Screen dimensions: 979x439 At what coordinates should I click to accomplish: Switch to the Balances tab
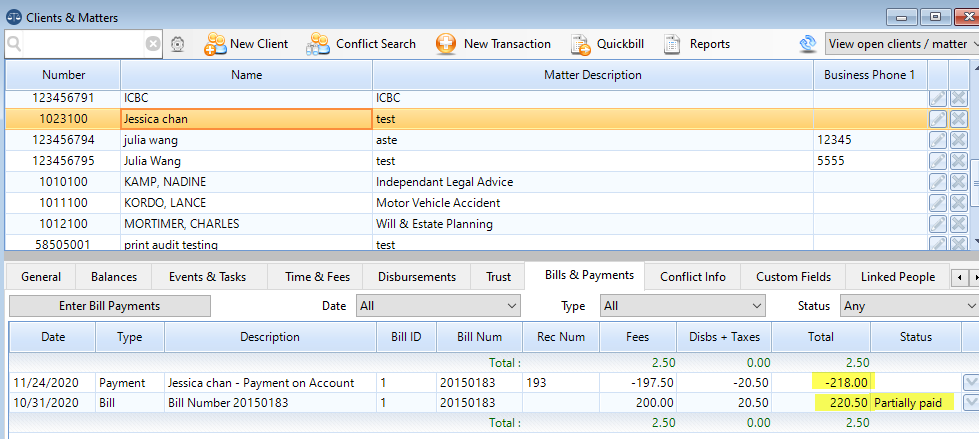point(113,277)
